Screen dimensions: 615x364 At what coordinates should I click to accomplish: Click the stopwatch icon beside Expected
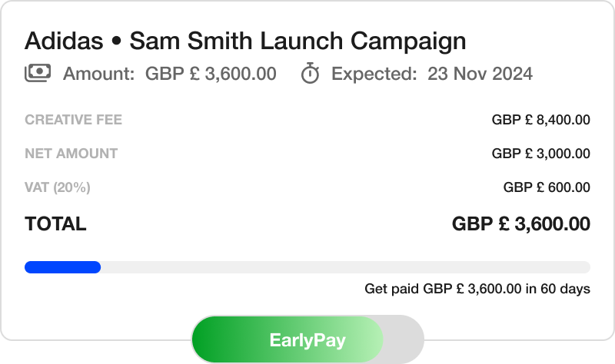click(x=310, y=74)
